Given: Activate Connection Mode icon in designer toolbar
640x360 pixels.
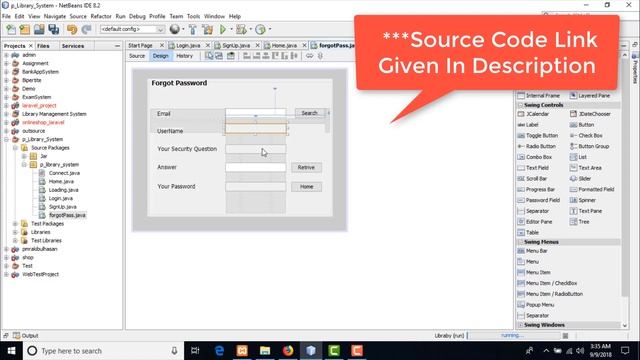Looking at the screenshot, I should tap(219, 56).
